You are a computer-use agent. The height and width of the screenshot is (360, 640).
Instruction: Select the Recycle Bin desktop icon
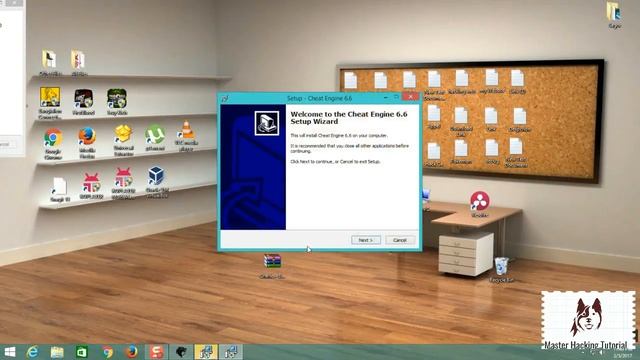coord(501,269)
